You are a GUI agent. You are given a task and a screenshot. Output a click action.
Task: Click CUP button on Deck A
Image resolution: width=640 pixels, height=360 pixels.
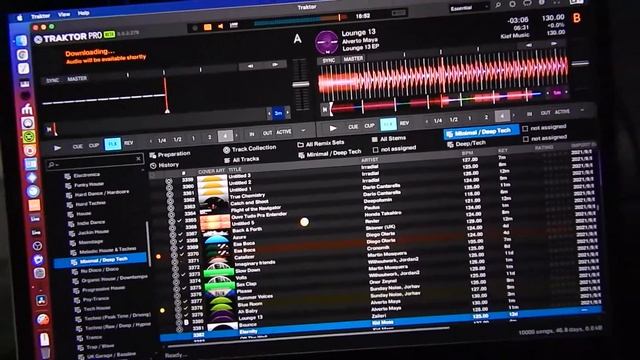pyautogui.click(x=94, y=146)
